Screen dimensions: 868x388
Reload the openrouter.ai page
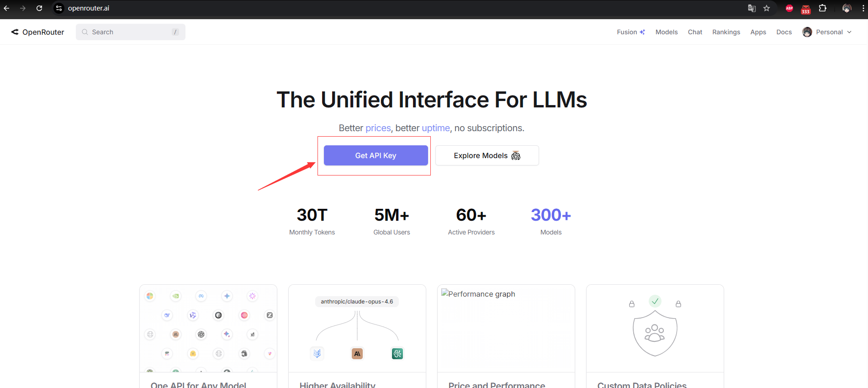click(x=39, y=8)
